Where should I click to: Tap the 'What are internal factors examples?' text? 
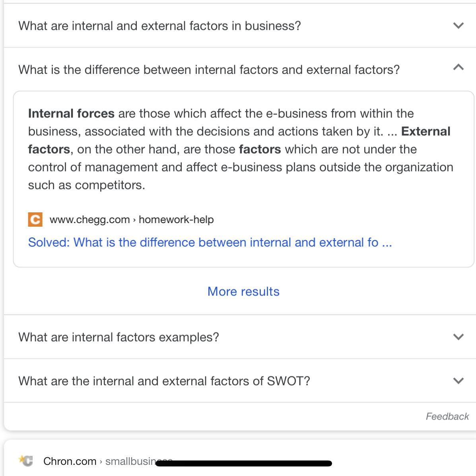119,337
